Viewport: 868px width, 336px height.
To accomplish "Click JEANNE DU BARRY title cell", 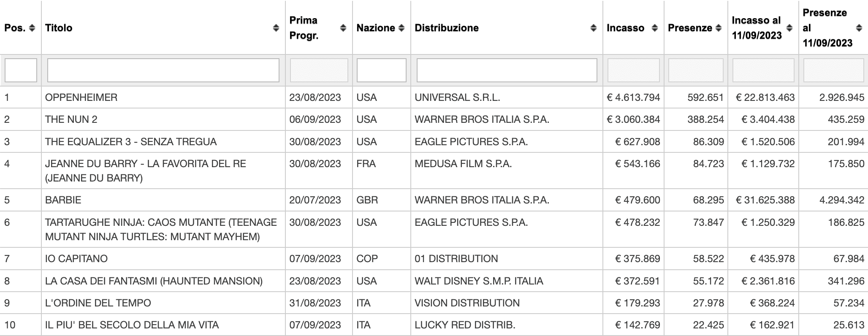I will [146, 171].
